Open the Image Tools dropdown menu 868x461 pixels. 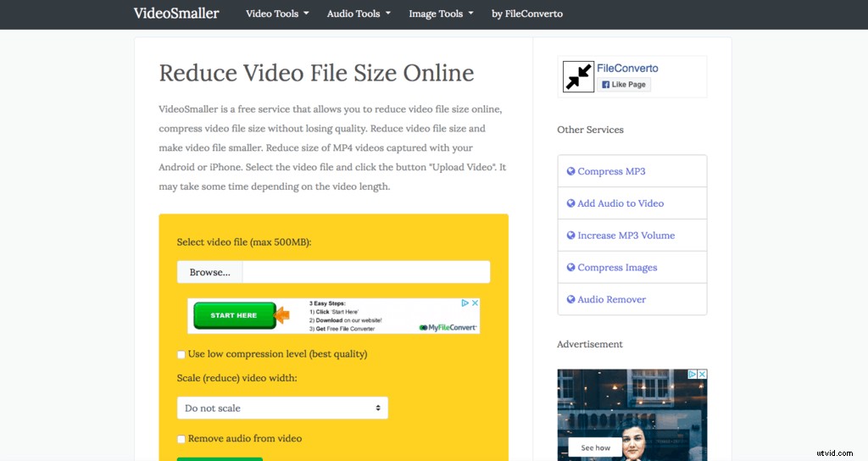[x=441, y=14]
